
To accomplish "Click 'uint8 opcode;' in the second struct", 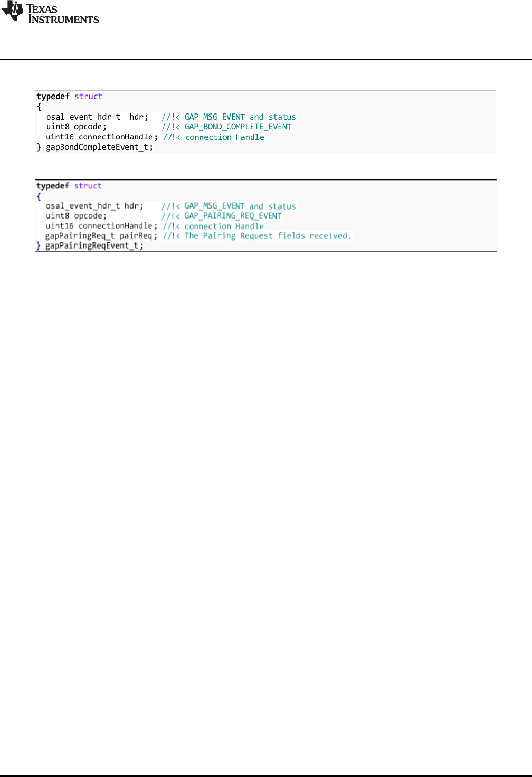I will pyautogui.click(x=76, y=216).
